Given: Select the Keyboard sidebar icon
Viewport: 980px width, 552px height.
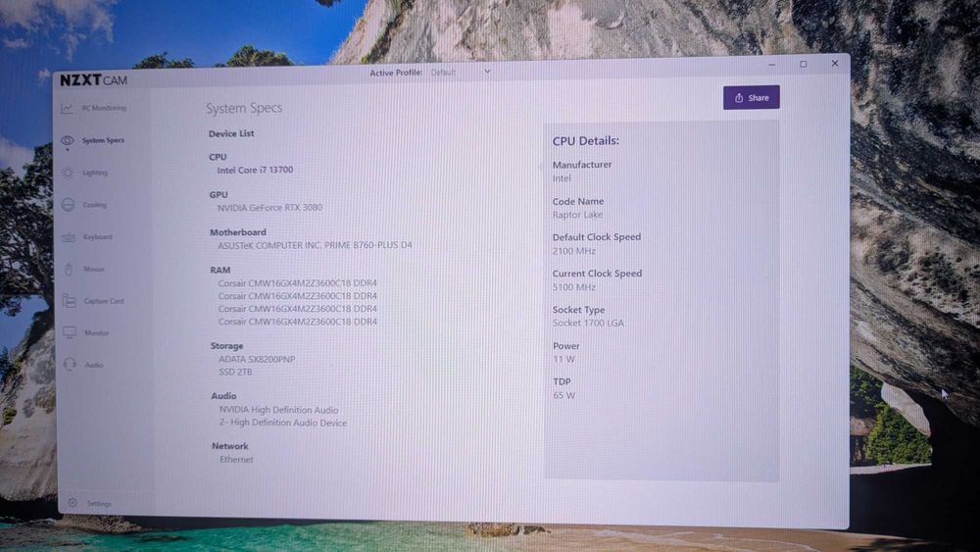Looking at the screenshot, I should tap(69, 237).
